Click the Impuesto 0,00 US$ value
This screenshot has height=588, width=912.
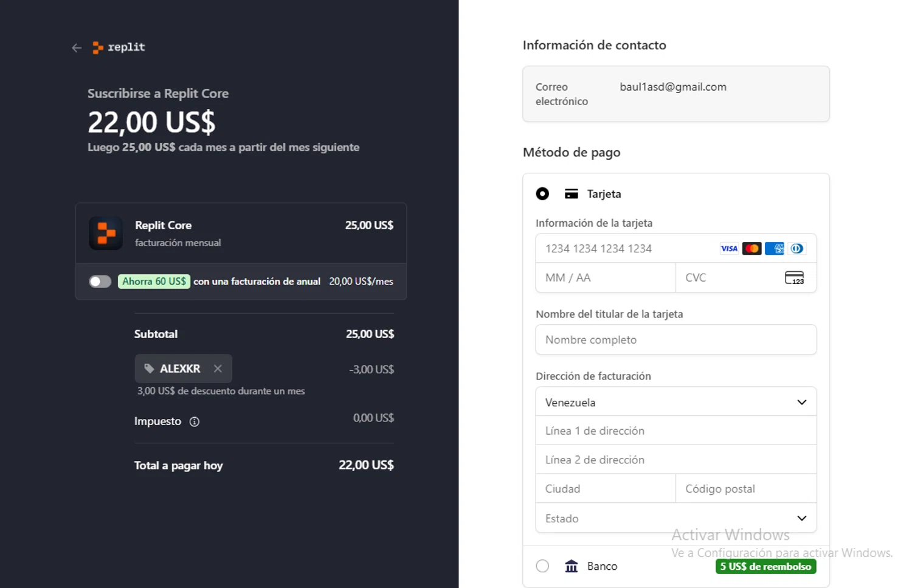(x=373, y=418)
